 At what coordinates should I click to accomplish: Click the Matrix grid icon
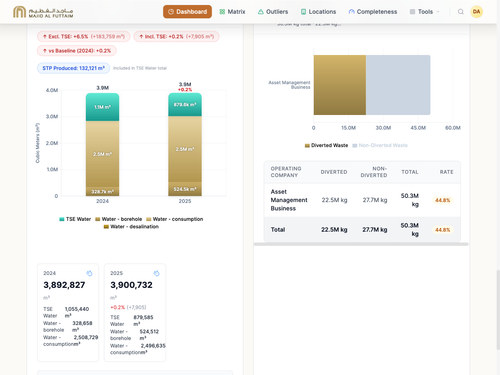tap(222, 12)
